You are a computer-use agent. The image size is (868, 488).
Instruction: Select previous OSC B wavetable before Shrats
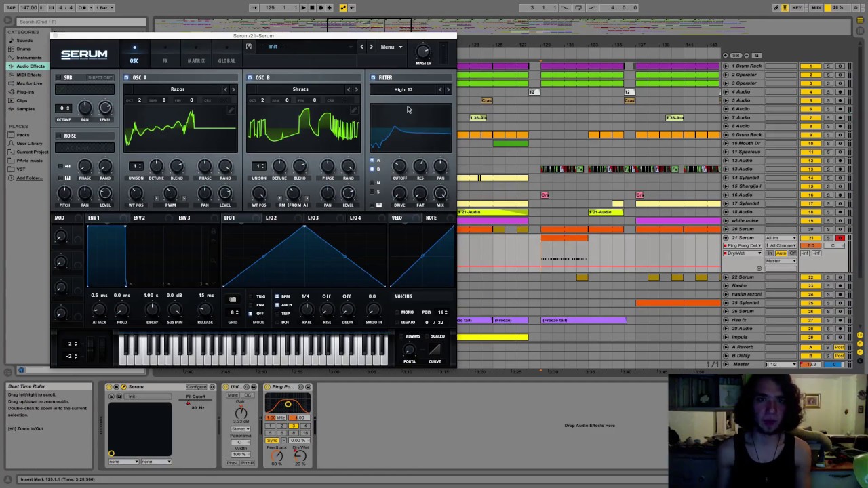(349, 89)
